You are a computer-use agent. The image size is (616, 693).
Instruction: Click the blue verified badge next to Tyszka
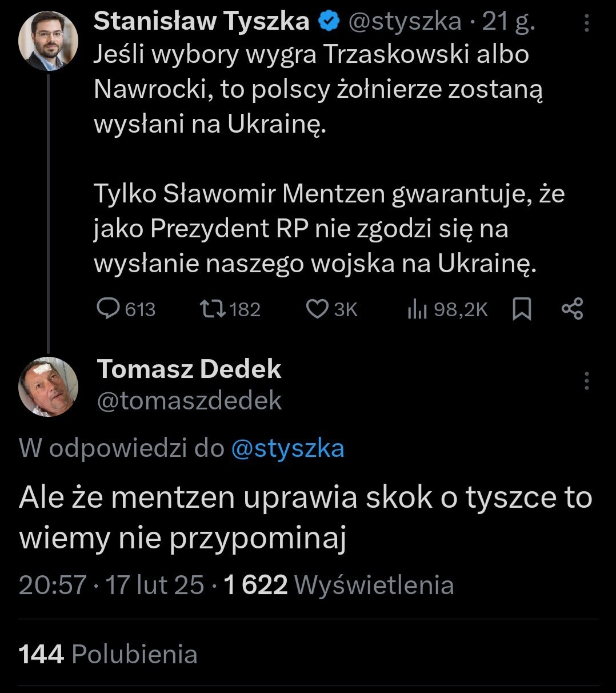[329, 22]
